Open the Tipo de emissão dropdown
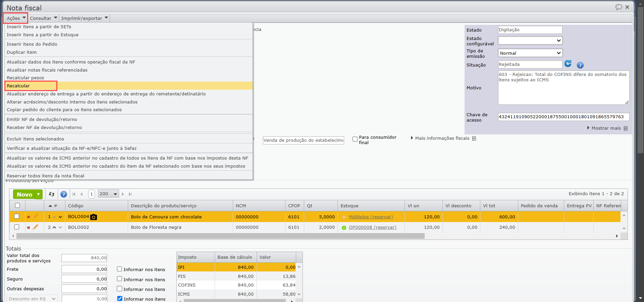 click(x=530, y=53)
